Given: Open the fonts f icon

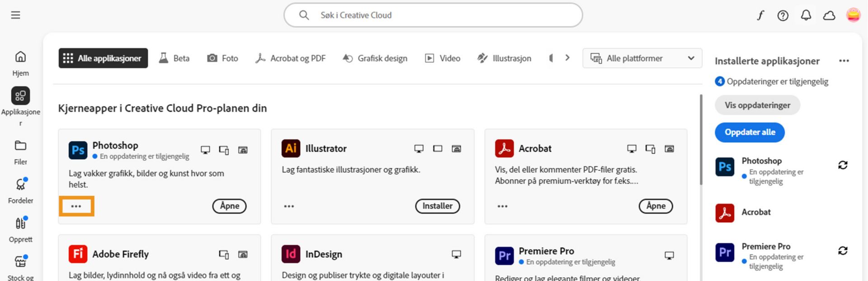Looking at the screenshot, I should (x=760, y=15).
